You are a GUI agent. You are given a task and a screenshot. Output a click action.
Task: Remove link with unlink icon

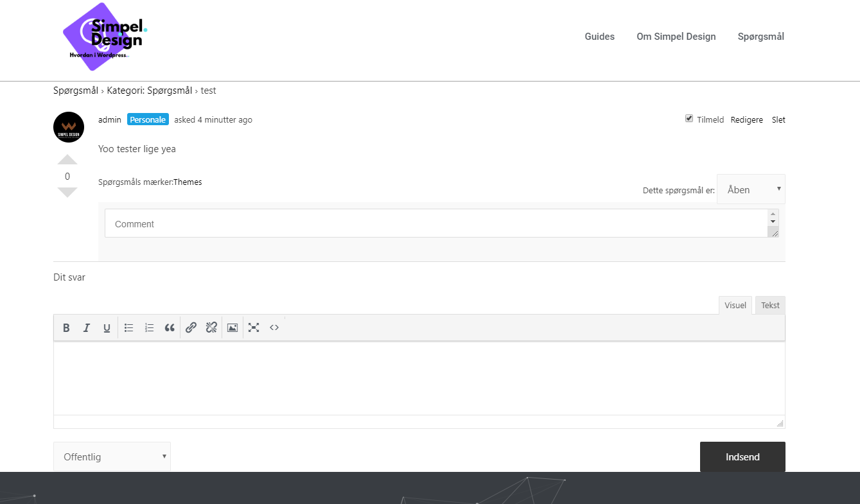(211, 327)
